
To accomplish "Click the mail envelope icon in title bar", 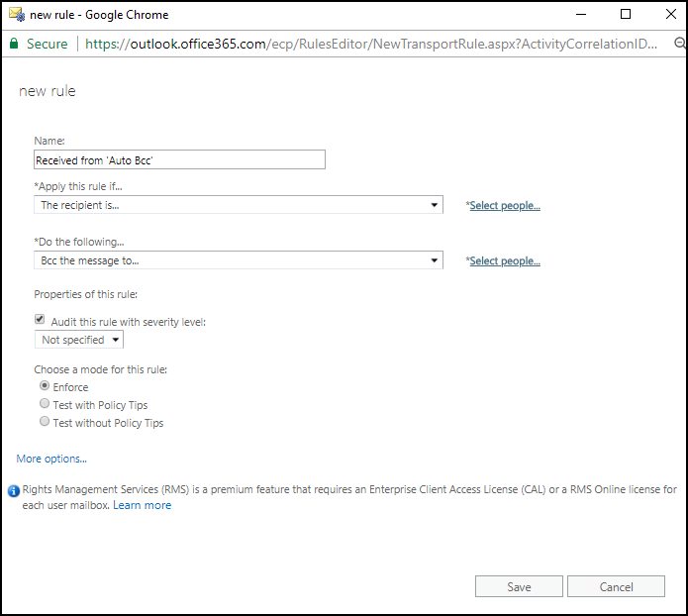I will (x=16, y=15).
